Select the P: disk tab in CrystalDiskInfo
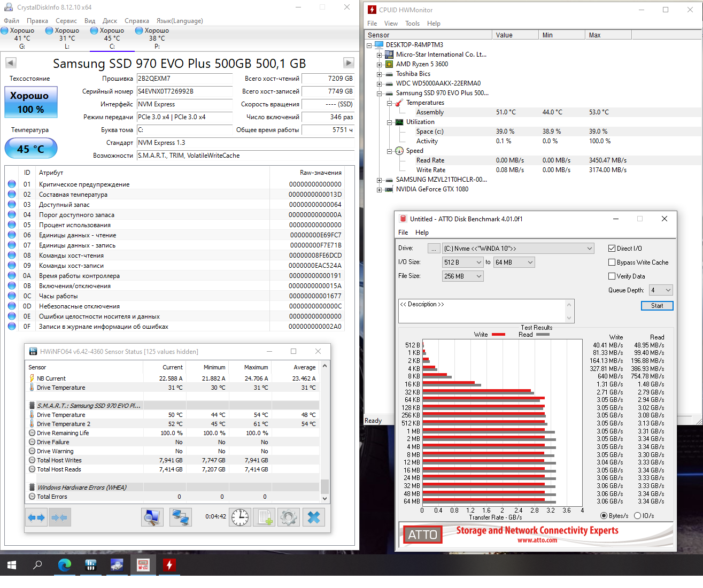This screenshot has width=703, height=588. point(157,38)
